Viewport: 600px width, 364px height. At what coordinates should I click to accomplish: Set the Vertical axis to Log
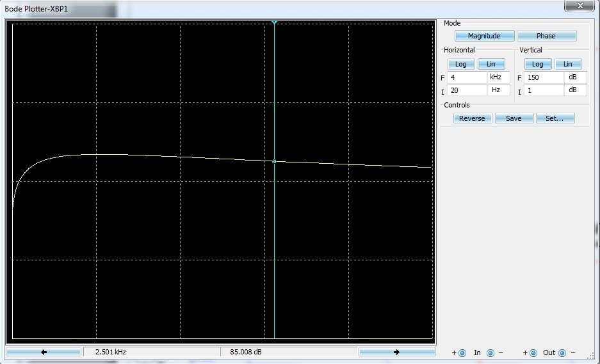pos(538,64)
